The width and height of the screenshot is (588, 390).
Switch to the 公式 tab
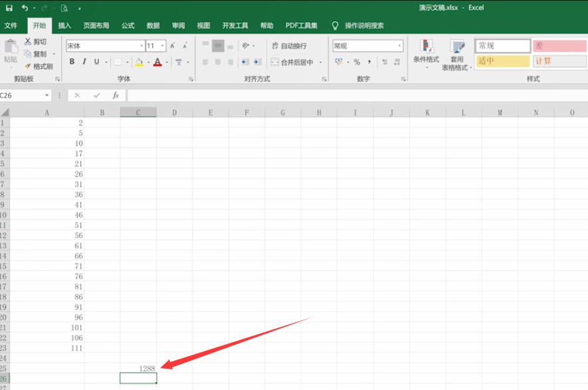click(x=128, y=25)
